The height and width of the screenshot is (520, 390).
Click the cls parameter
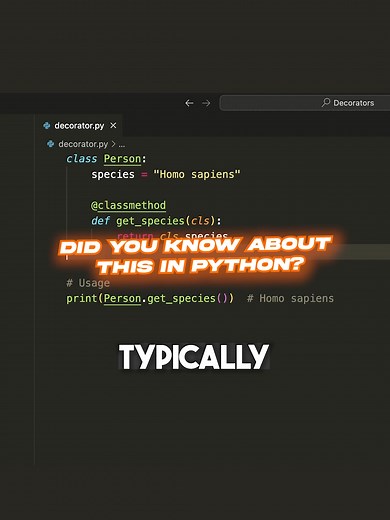point(200,221)
